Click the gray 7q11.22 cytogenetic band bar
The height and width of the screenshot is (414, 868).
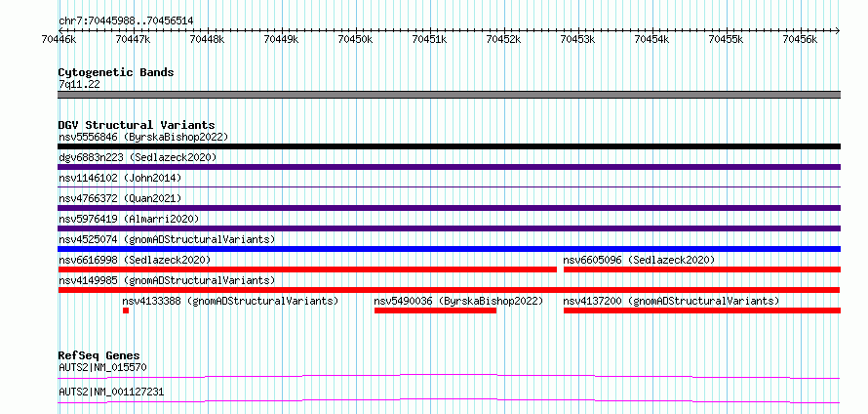click(x=450, y=95)
